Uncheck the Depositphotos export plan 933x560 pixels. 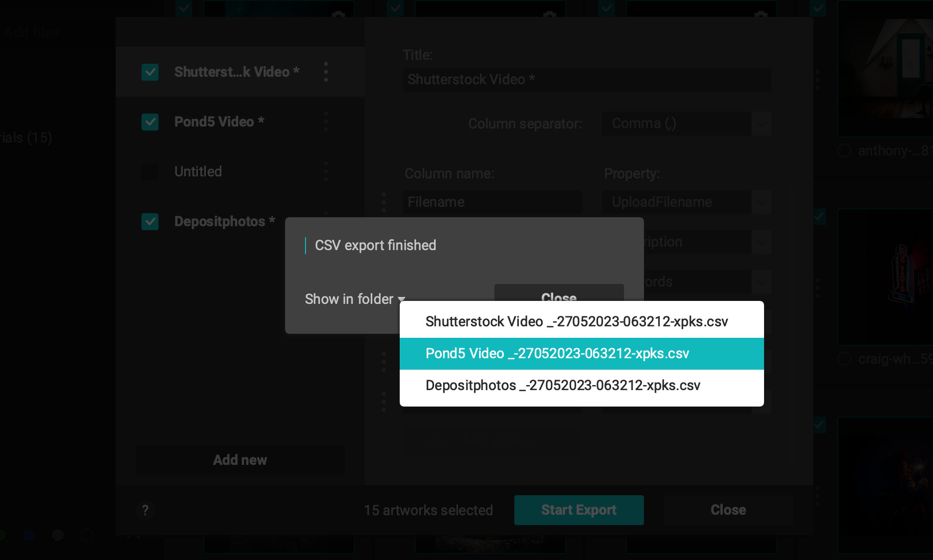[150, 222]
